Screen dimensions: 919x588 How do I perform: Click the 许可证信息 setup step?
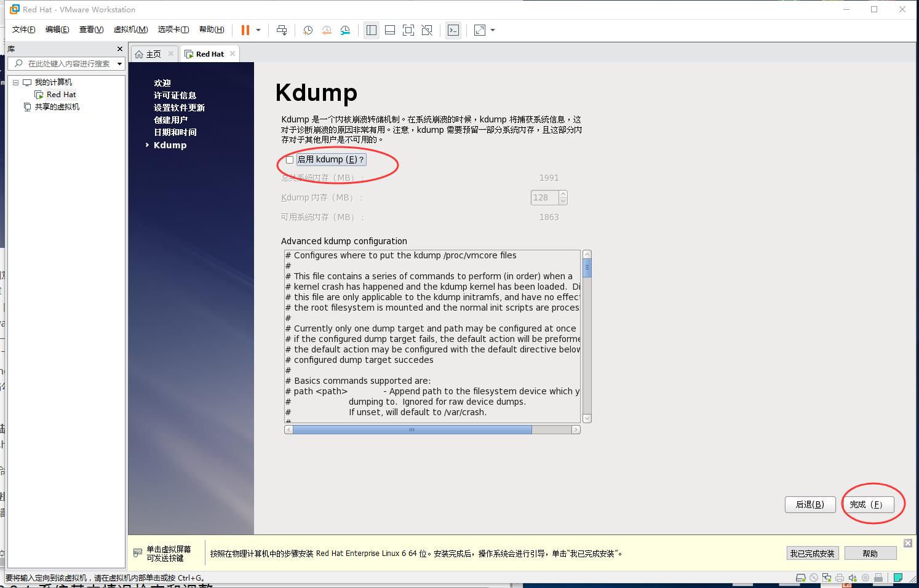pos(175,95)
